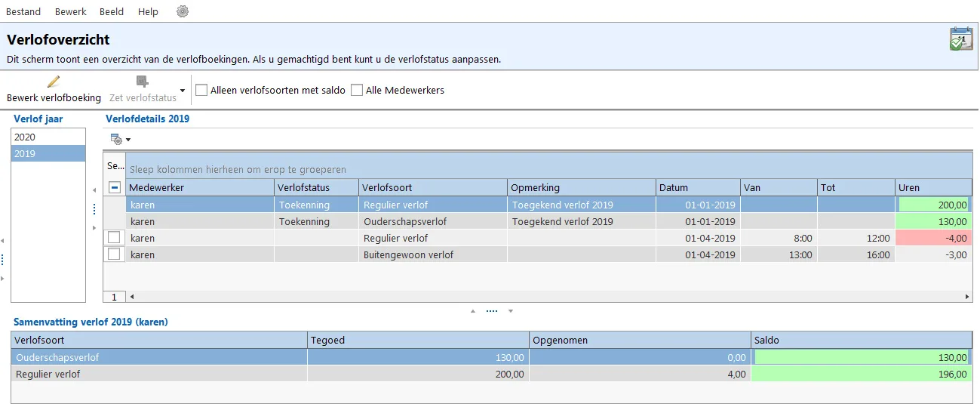
Task: Click the settings gear icon in menu bar
Action: pyautogui.click(x=183, y=11)
